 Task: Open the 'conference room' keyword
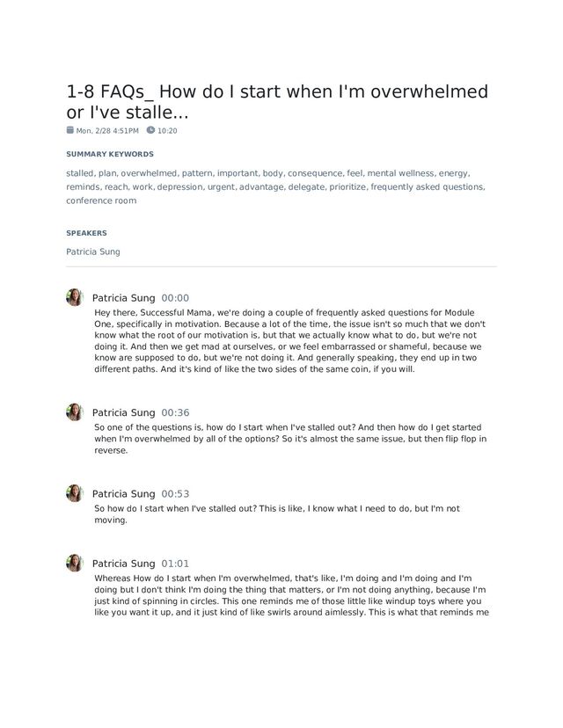click(x=101, y=200)
